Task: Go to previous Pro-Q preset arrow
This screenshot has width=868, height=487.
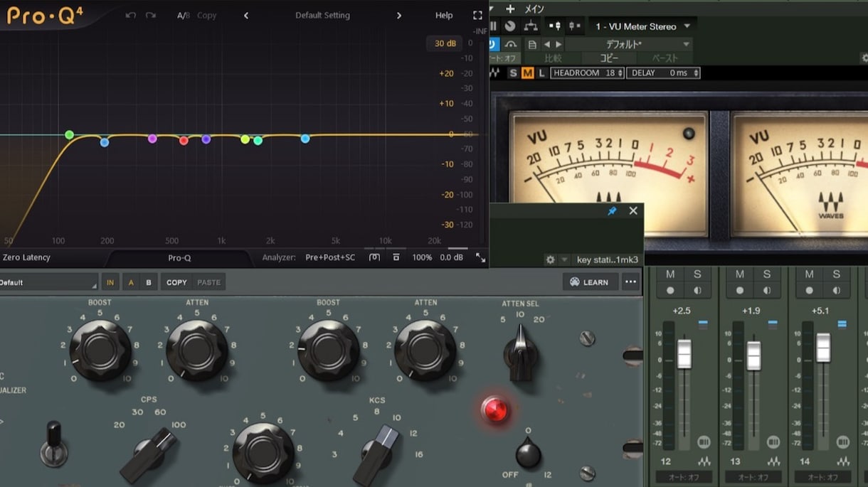Action: coord(246,15)
